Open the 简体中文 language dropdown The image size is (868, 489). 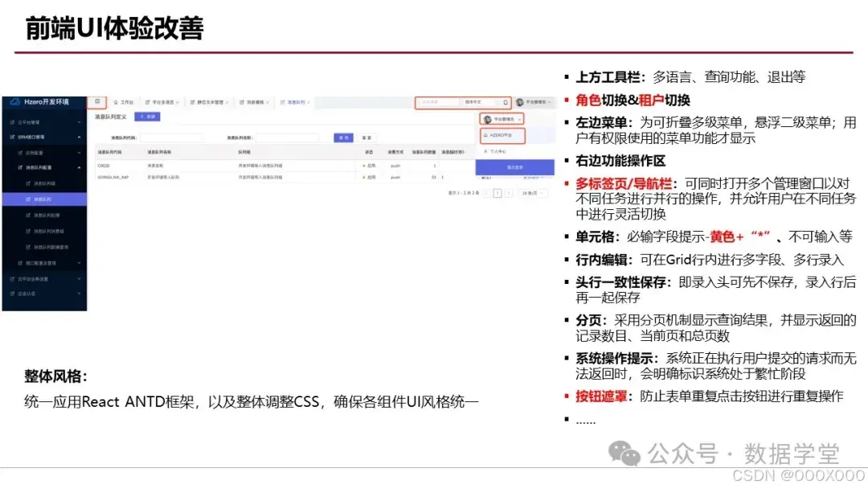coord(479,102)
